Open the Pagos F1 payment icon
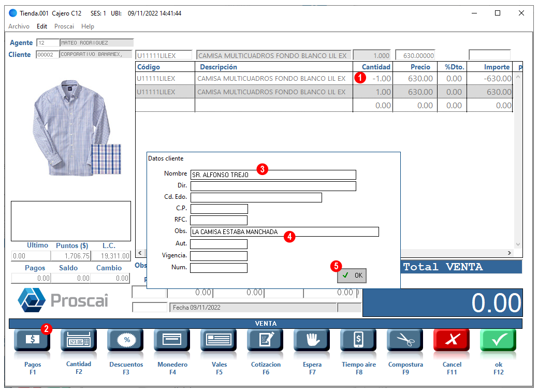The height and width of the screenshot is (392, 538). coord(32,340)
